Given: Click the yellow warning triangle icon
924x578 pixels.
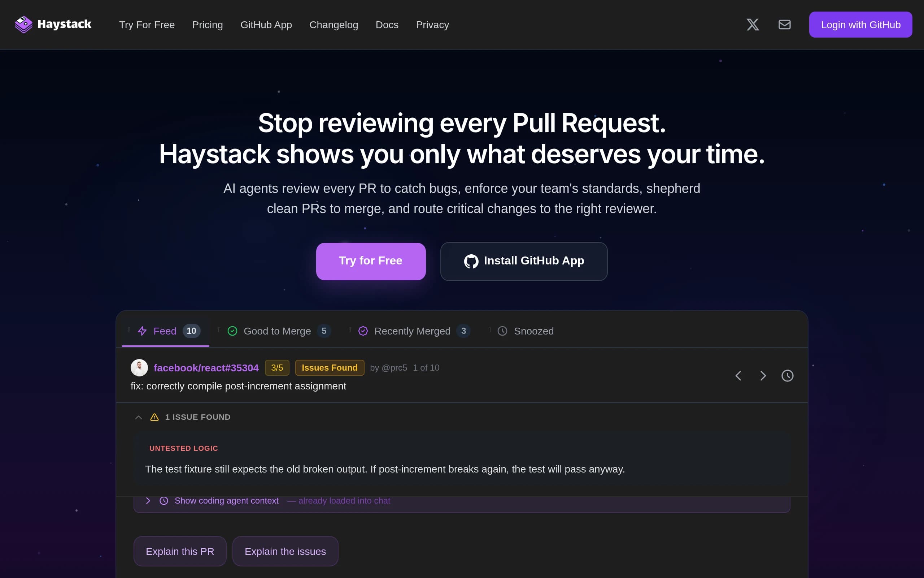Looking at the screenshot, I should (x=154, y=417).
